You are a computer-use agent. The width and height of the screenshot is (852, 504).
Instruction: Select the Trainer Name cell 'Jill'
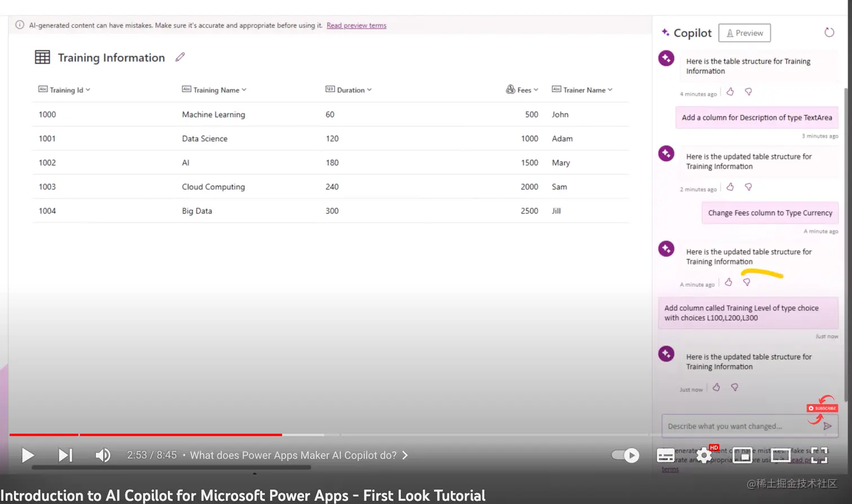click(x=556, y=211)
